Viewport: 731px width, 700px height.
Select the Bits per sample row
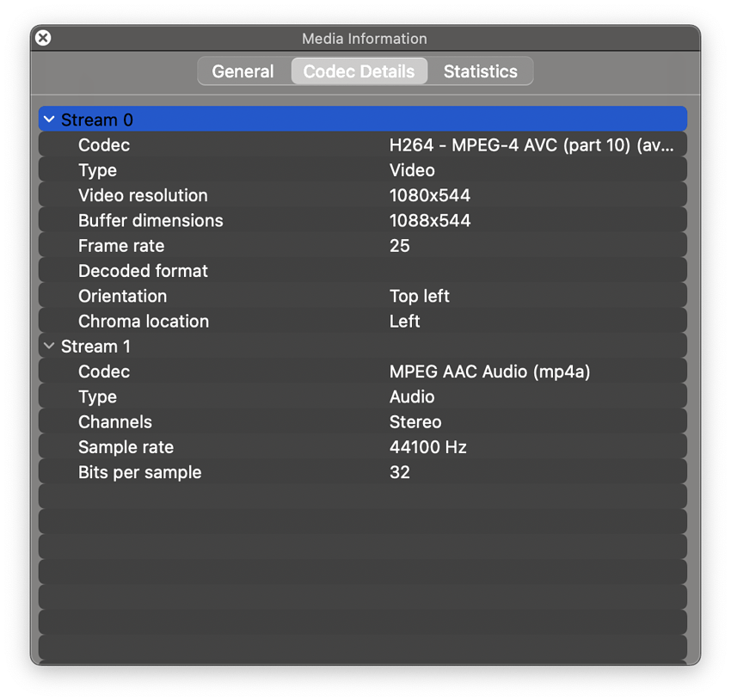click(139, 472)
